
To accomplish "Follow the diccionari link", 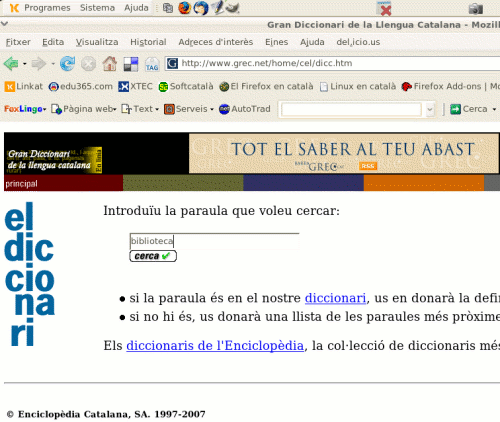I will tap(335, 298).
